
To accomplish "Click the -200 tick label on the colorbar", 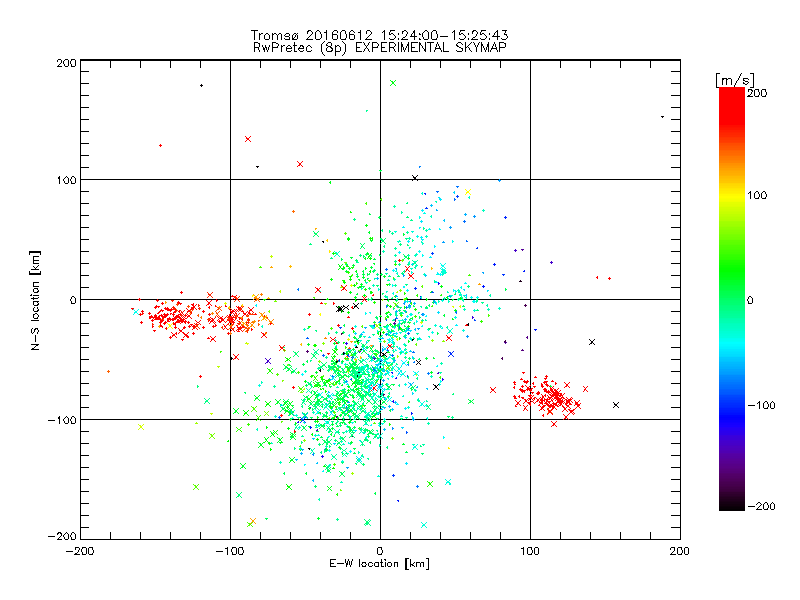I will point(761,507).
